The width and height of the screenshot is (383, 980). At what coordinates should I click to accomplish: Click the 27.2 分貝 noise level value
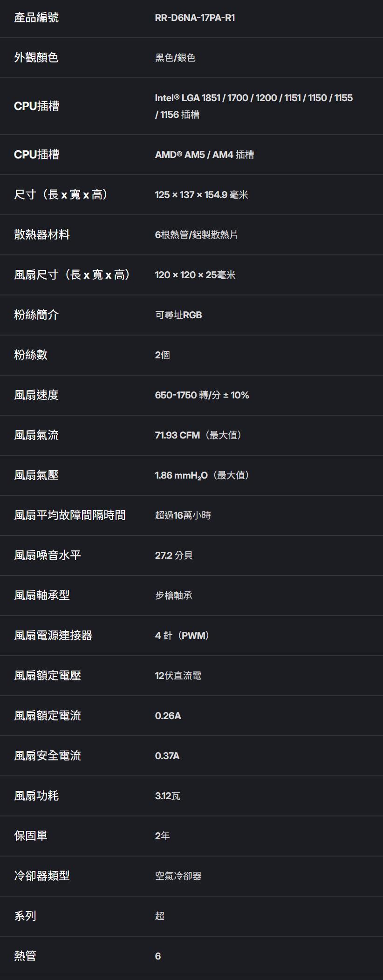(x=174, y=555)
